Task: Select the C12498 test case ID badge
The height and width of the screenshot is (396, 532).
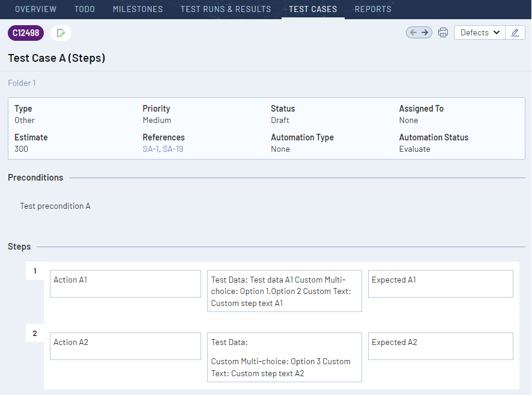Action: click(x=25, y=33)
